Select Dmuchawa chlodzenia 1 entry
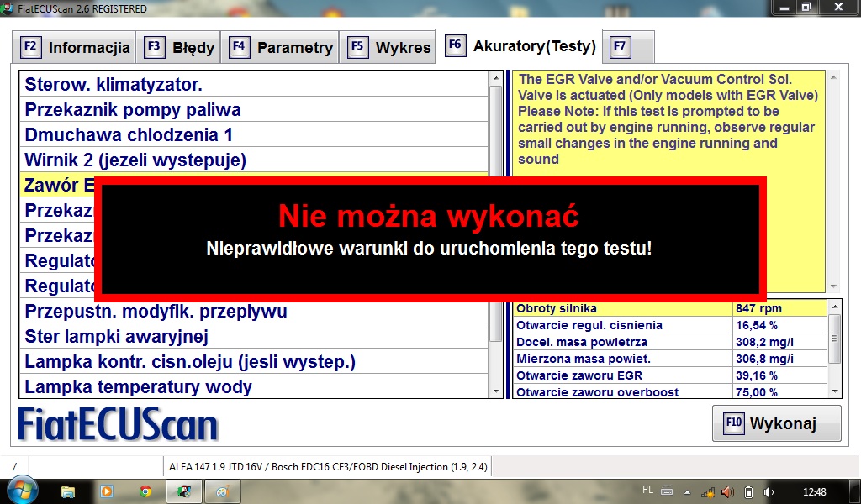This screenshot has height=504, width=861. 254,135
